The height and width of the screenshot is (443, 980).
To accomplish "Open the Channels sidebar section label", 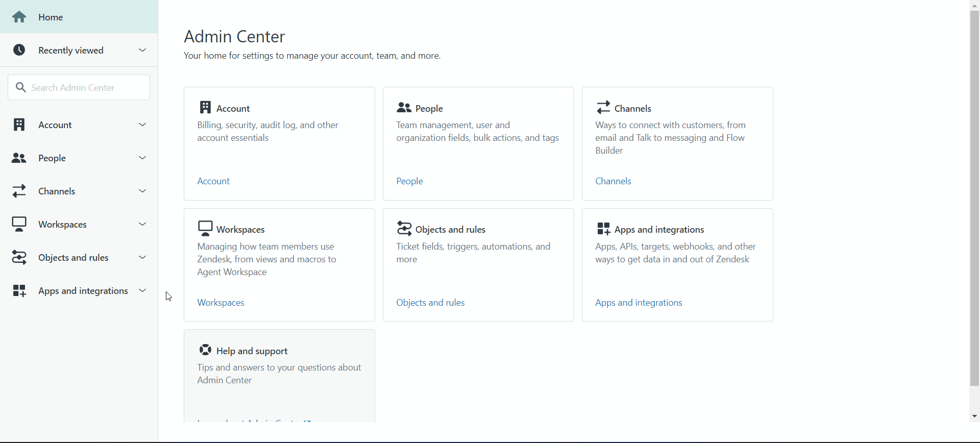I will [57, 191].
